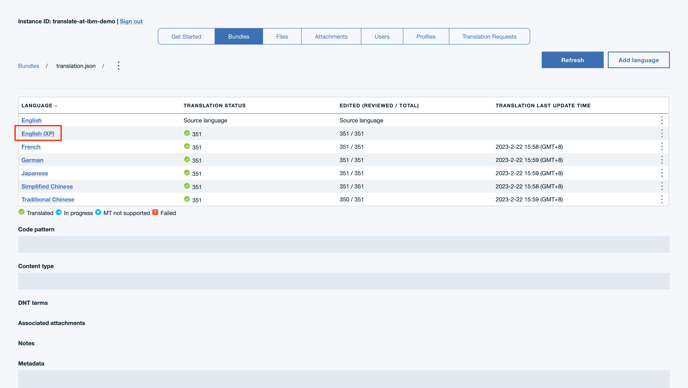Switch to the Get Started tab
Screen dimensions: 688x388
(186, 36)
